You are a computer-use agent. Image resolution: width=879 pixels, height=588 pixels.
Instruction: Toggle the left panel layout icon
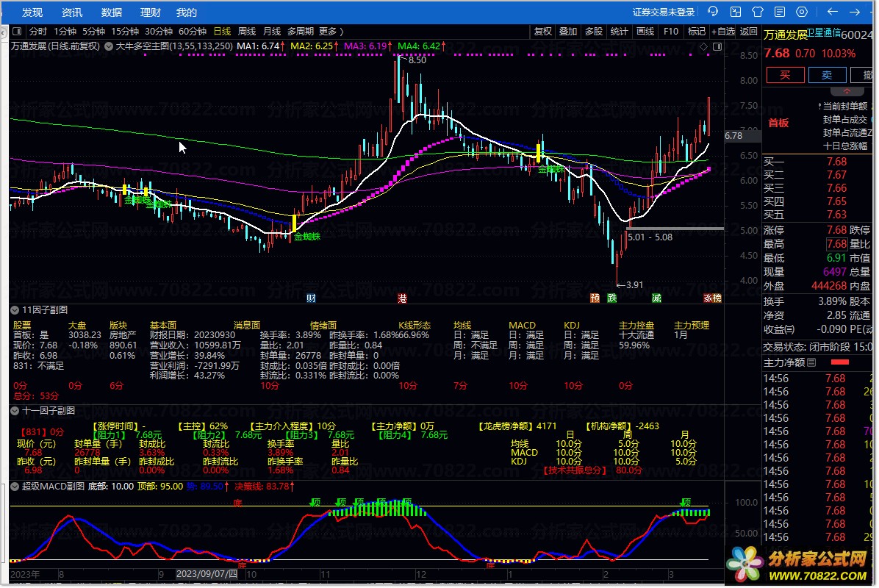pyautogui.click(x=17, y=32)
